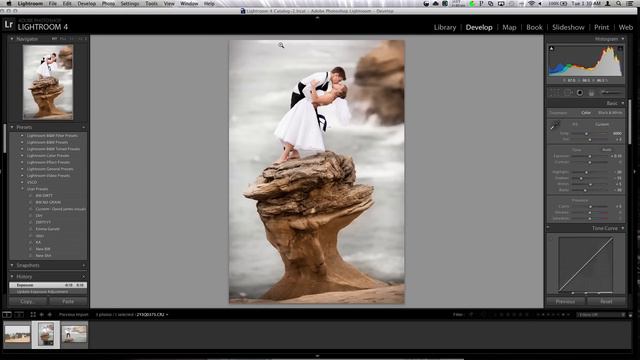Collapse the bottom filmstrip arrow
This screenshot has width=640, height=360.
pos(317,356)
